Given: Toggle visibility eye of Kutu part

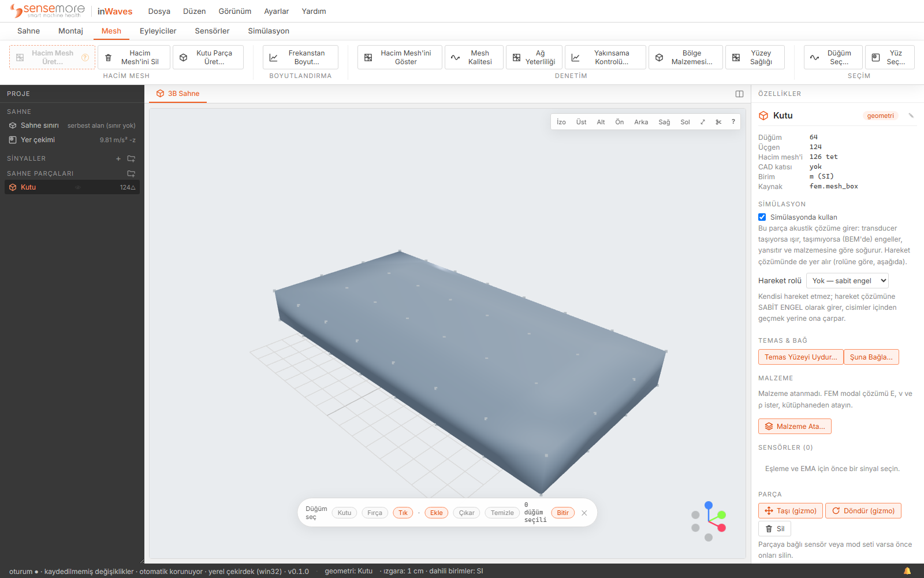Looking at the screenshot, I should tap(77, 187).
